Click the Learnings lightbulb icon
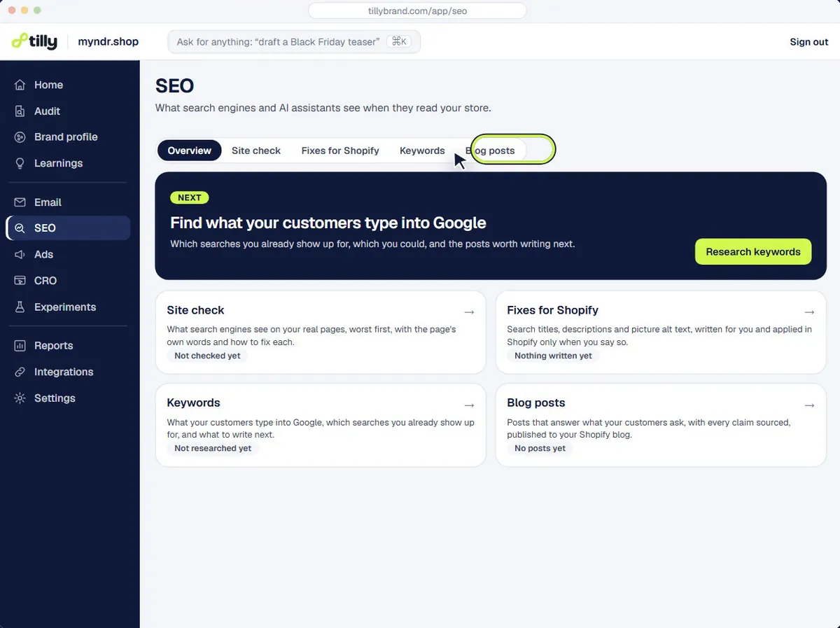 tap(20, 163)
